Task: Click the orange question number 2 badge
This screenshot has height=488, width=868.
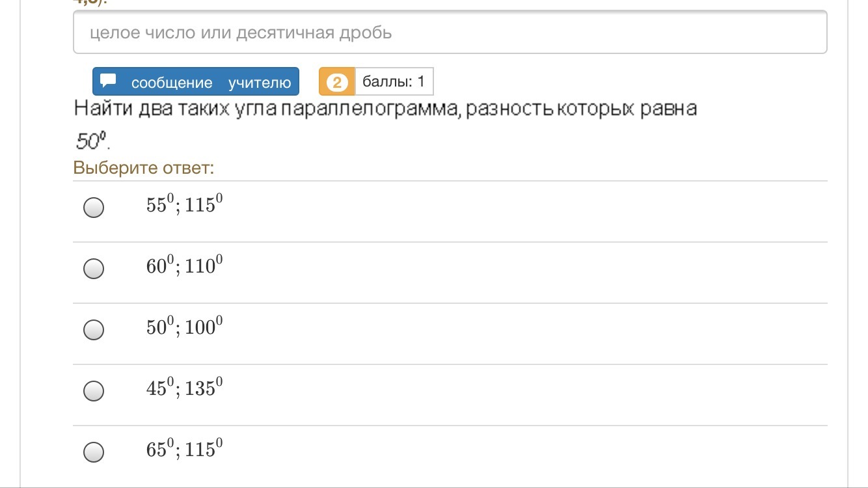Action: [336, 82]
